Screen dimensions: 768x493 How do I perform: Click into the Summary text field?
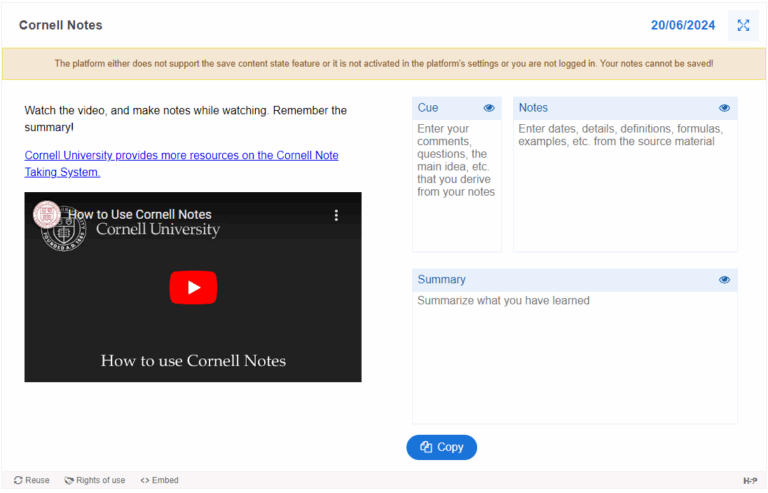point(574,355)
